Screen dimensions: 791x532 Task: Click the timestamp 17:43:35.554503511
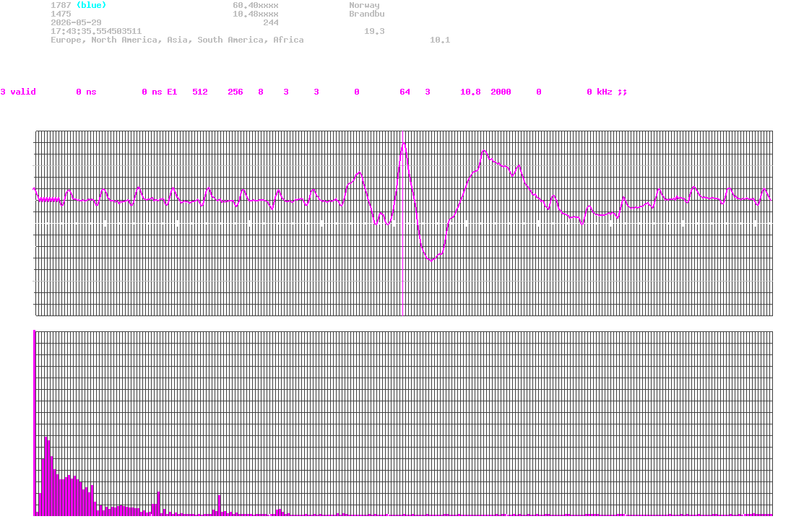pos(96,31)
